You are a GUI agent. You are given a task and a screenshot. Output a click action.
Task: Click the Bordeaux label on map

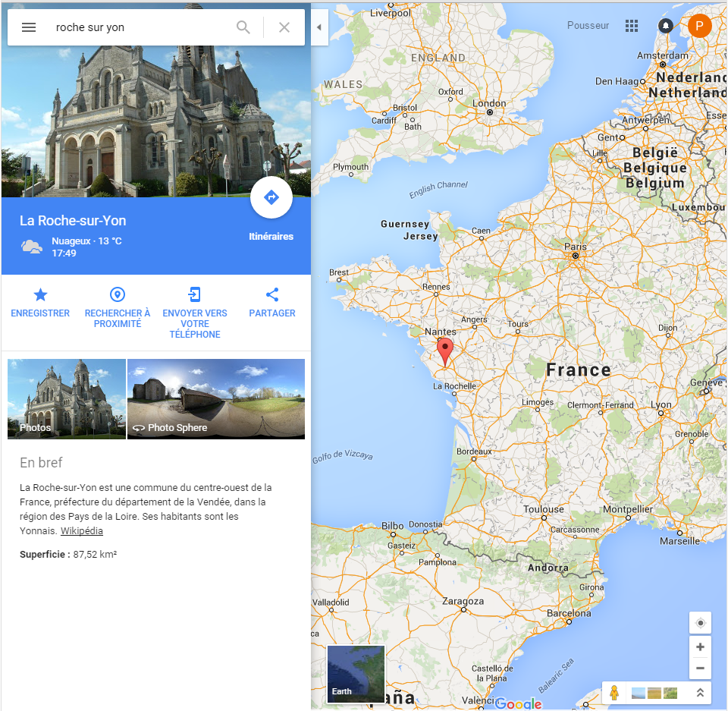[474, 451]
